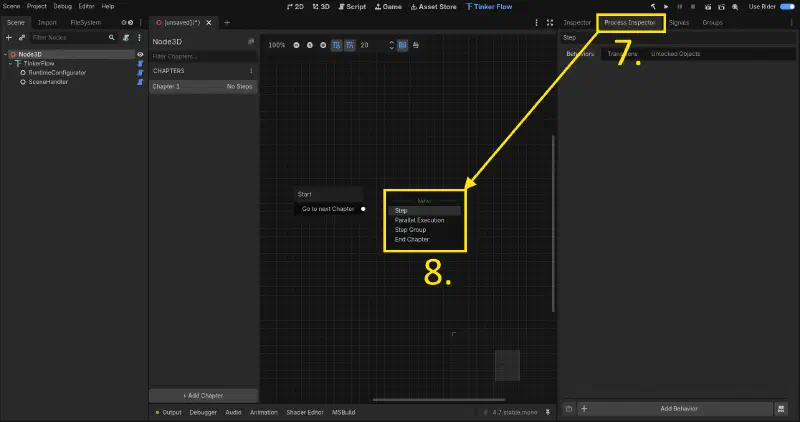Run a specific scene clapperboard icon
The height and width of the screenshot is (422, 800).
pyautogui.click(x=721, y=7)
